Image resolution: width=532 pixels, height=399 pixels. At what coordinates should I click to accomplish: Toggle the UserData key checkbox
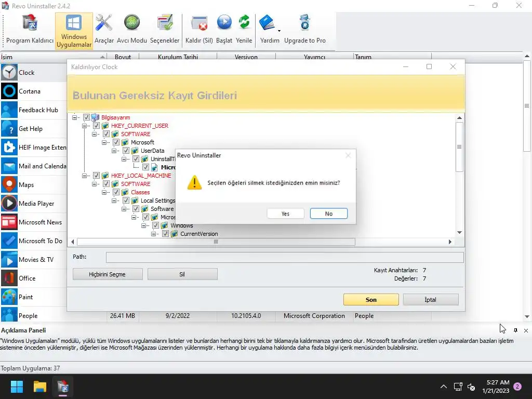click(x=126, y=151)
